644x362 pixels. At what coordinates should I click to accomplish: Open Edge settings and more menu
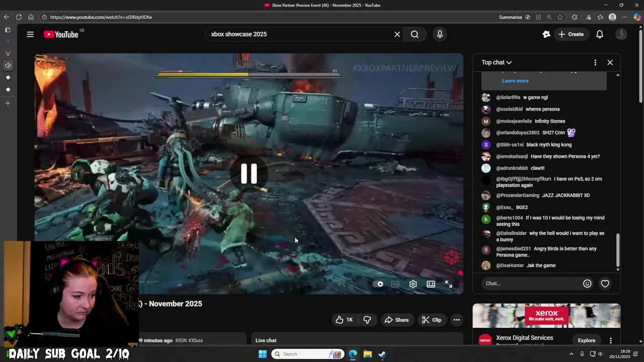point(624,17)
